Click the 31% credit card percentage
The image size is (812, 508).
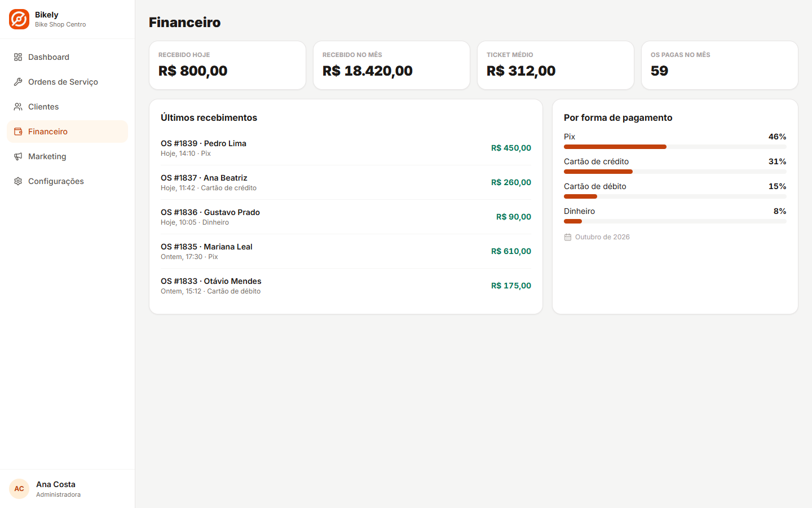777,161
